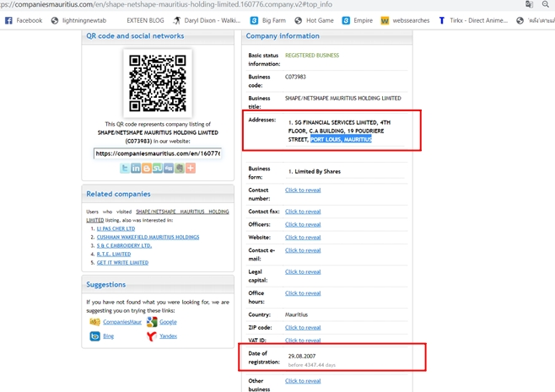555x392 pixels.
Task: Open CUSHMAN WAKEFIELD MAURITIUS HOLDINGS link
Action: click(x=148, y=237)
